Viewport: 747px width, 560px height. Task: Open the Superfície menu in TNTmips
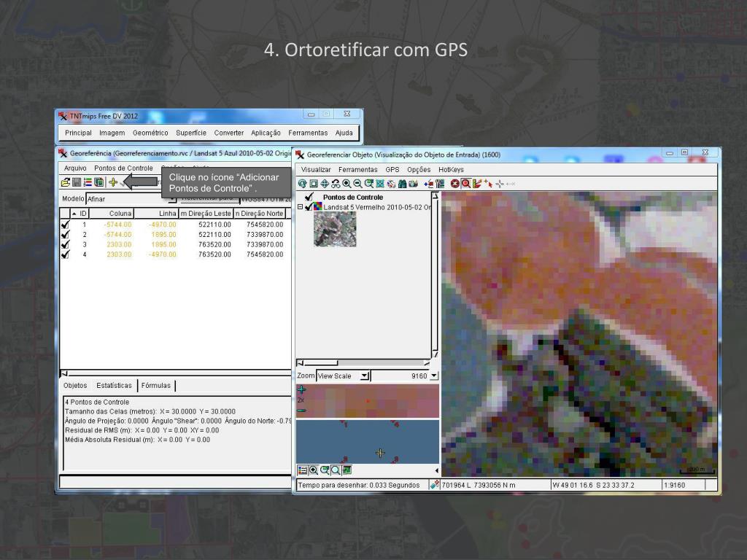[x=191, y=133]
